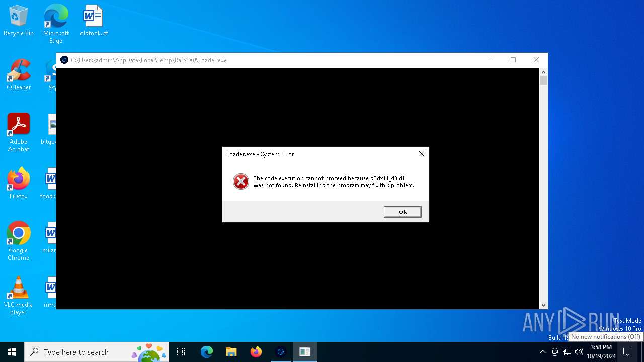Open Google Chrome desktop shortcut
The image size is (644, 362).
(x=19, y=241)
